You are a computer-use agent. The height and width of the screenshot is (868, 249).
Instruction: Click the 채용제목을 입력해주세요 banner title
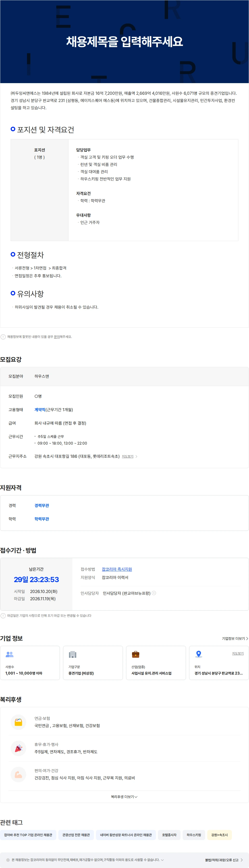[x=125, y=42]
